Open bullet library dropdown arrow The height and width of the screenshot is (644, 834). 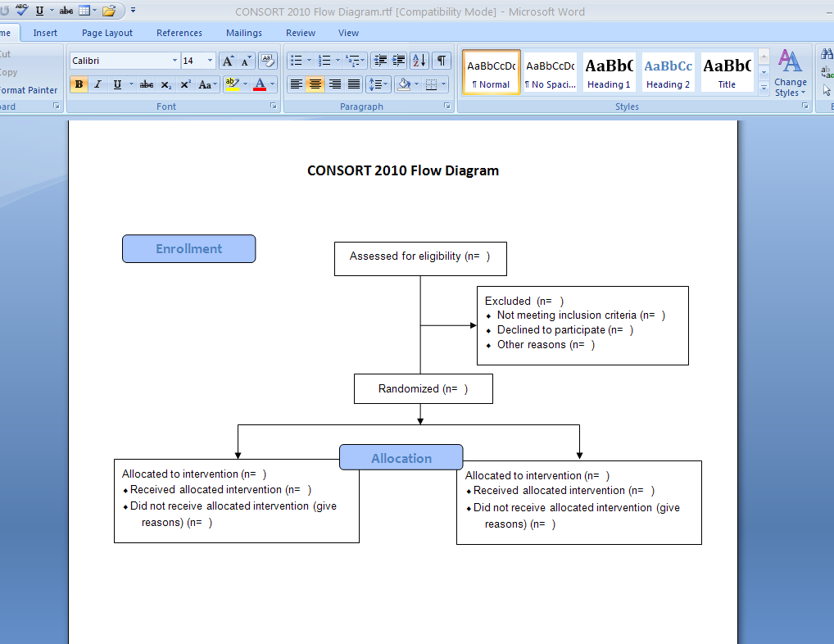pos(309,61)
